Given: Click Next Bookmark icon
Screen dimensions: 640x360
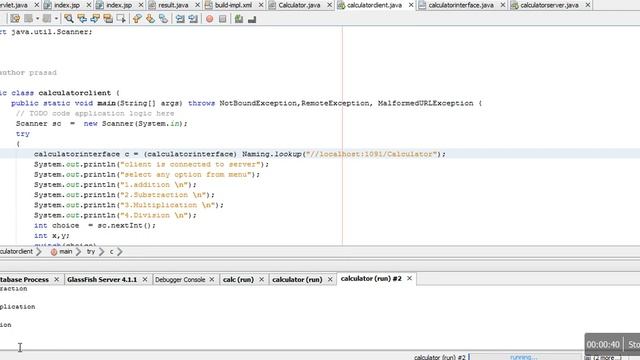Looking at the screenshot, I should (x=150, y=19).
